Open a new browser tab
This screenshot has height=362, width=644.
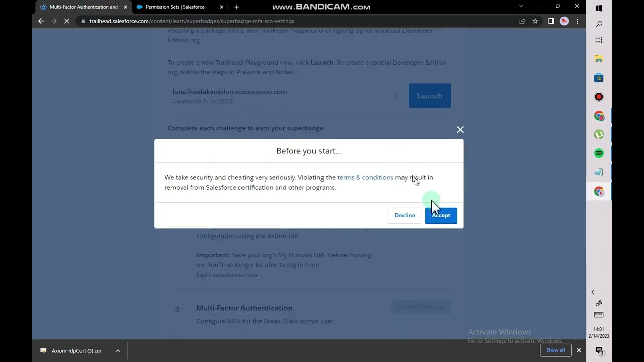click(x=237, y=7)
